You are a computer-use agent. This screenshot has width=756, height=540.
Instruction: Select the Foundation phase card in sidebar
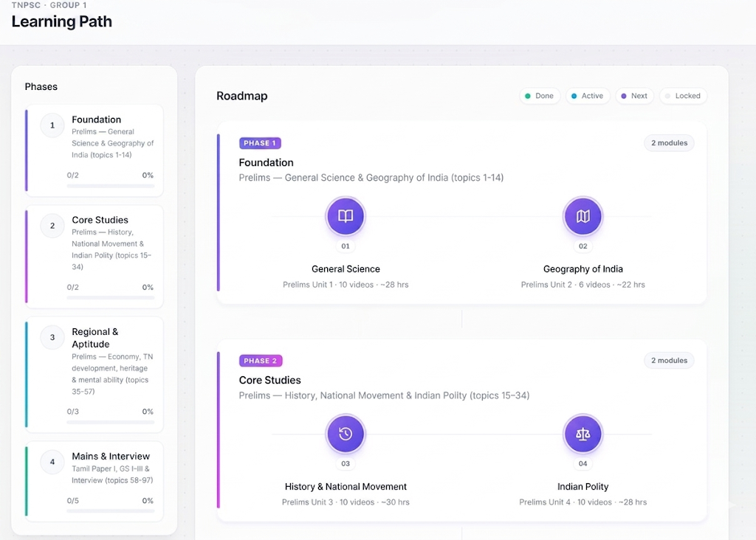click(94, 150)
